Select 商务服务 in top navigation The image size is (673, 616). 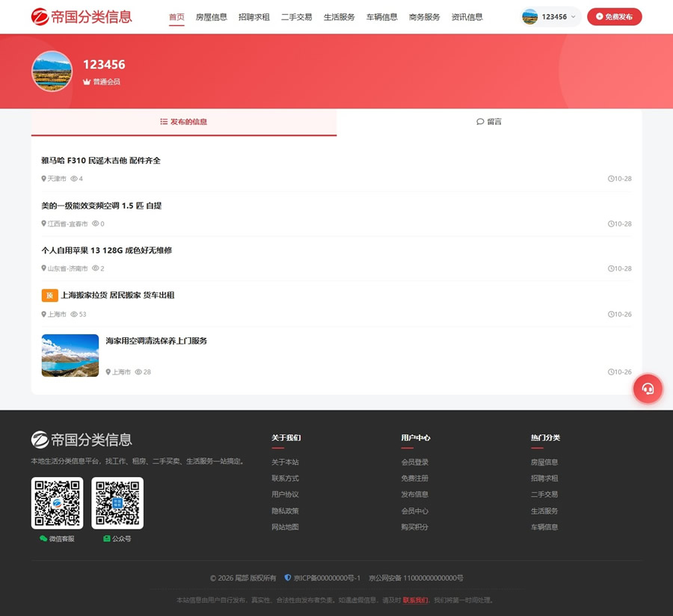click(x=425, y=17)
